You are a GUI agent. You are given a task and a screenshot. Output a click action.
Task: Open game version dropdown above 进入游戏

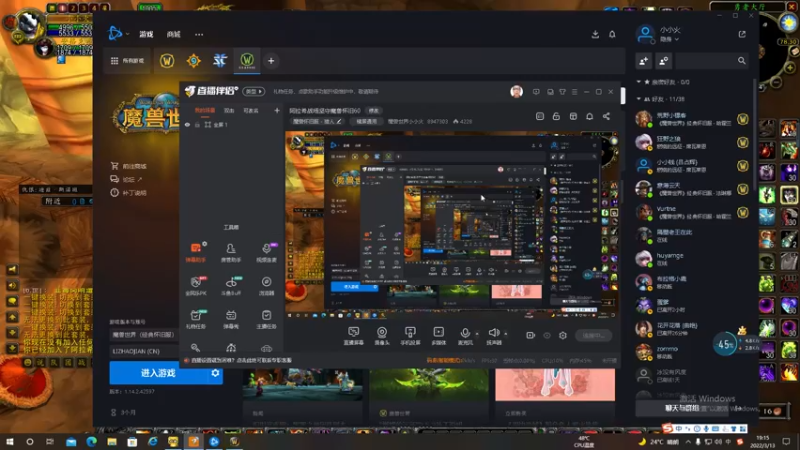[x=144, y=335]
